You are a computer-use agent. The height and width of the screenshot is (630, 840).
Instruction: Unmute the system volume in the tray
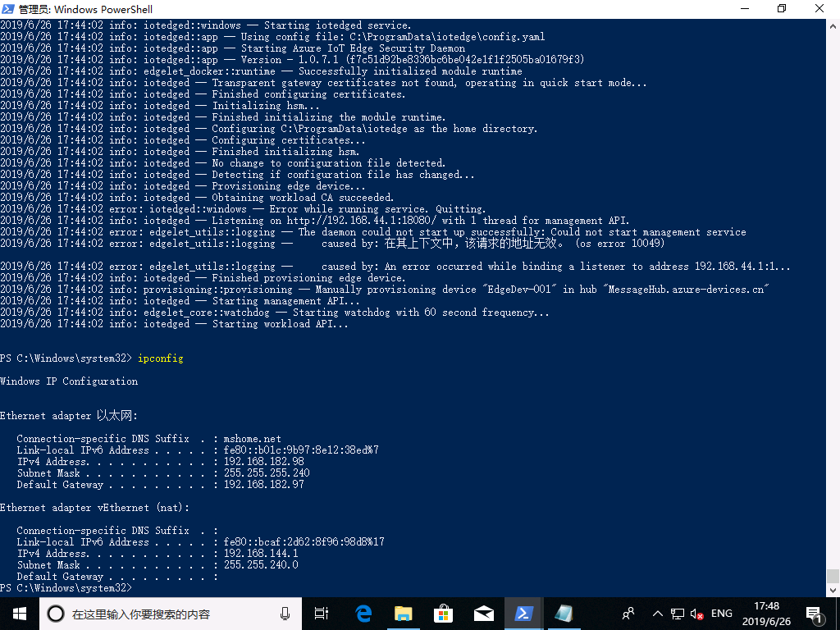click(696, 613)
